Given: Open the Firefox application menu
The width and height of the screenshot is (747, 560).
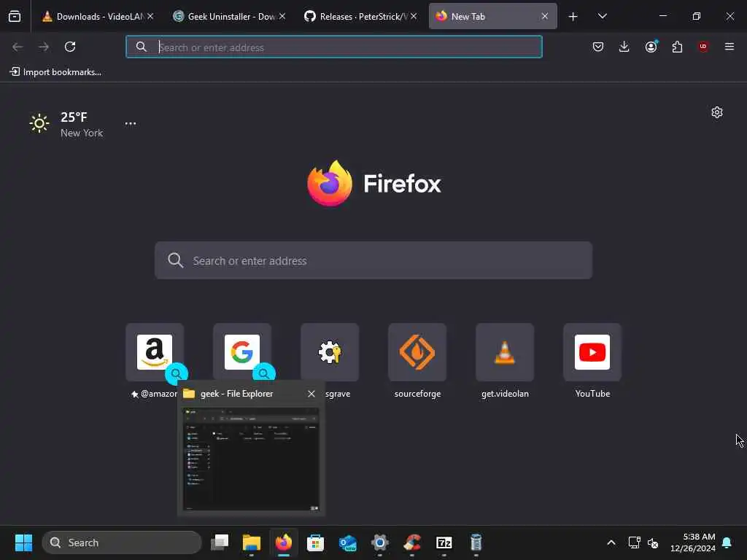Looking at the screenshot, I should coord(729,47).
